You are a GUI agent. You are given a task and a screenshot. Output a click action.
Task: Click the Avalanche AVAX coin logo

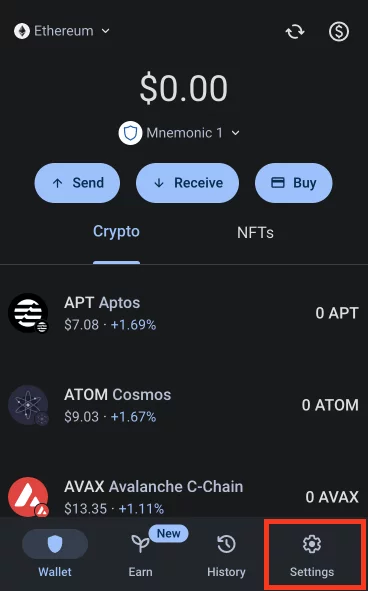pyautogui.click(x=28, y=497)
